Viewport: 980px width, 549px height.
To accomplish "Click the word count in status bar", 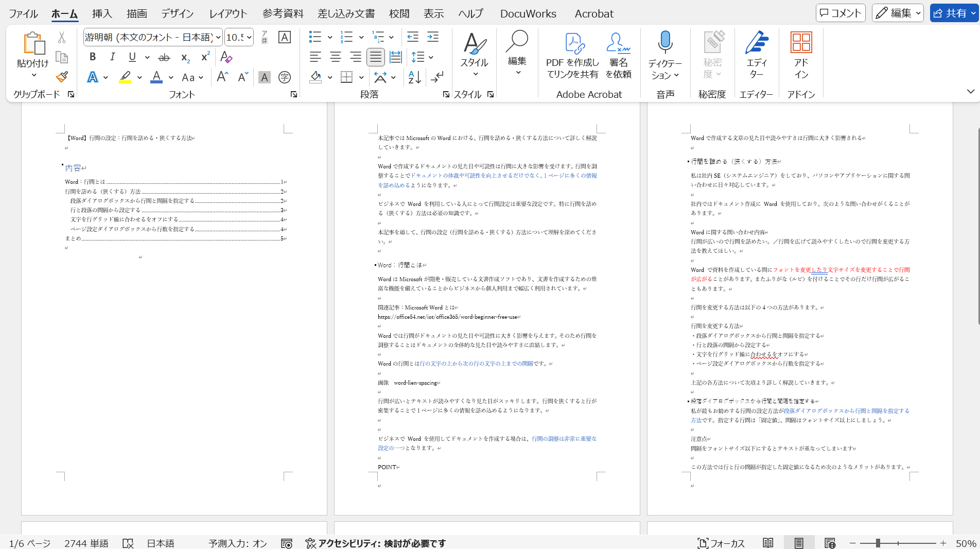I will point(86,543).
